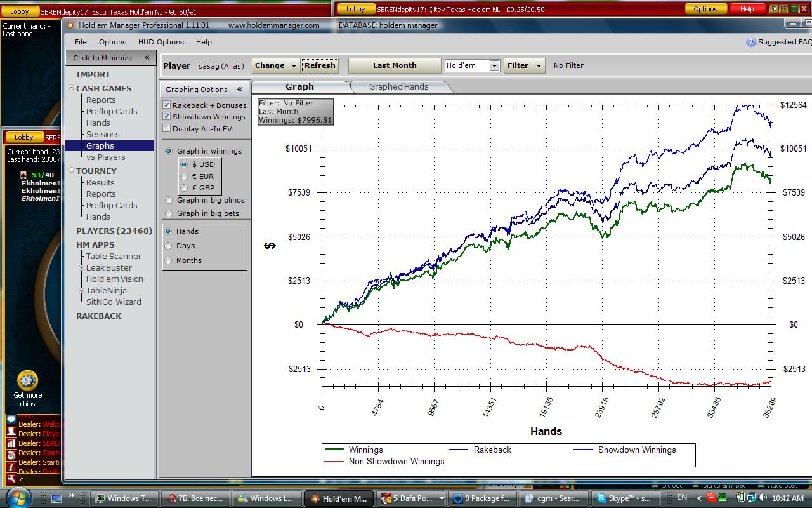Click the info 'i' icon in poker panel
The image size is (812, 508).
(11, 467)
